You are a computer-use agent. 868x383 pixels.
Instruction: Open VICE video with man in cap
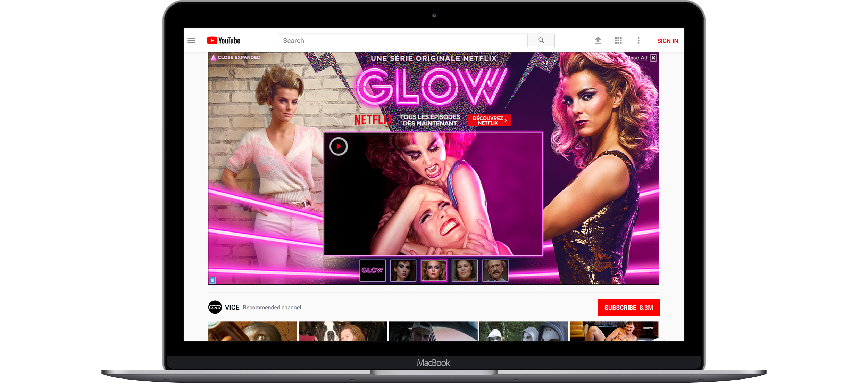click(x=433, y=331)
